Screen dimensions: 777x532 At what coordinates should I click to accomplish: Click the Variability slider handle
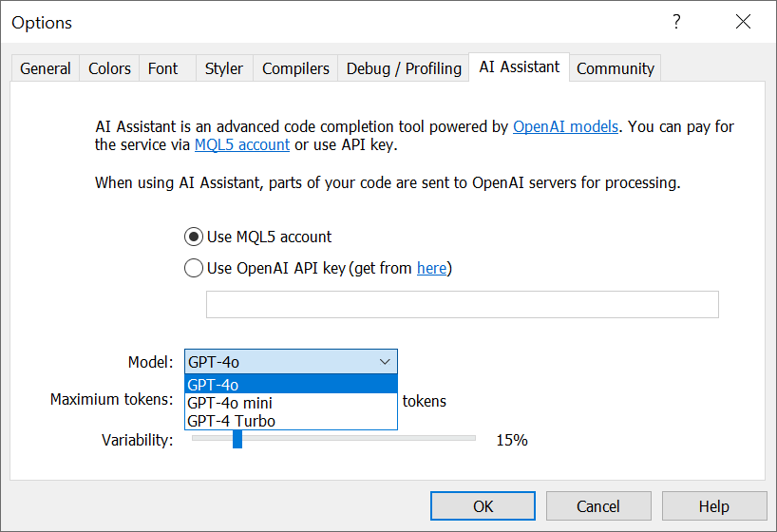click(237, 439)
